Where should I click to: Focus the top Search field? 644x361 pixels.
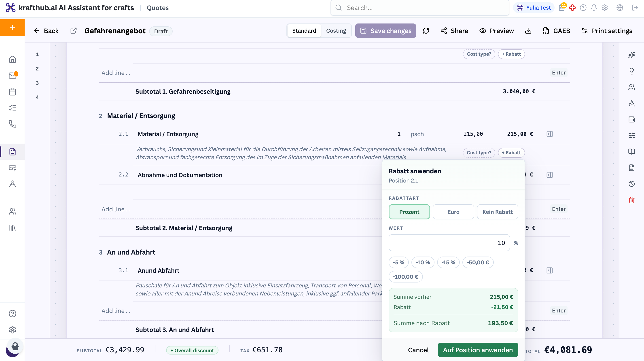click(419, 8)
